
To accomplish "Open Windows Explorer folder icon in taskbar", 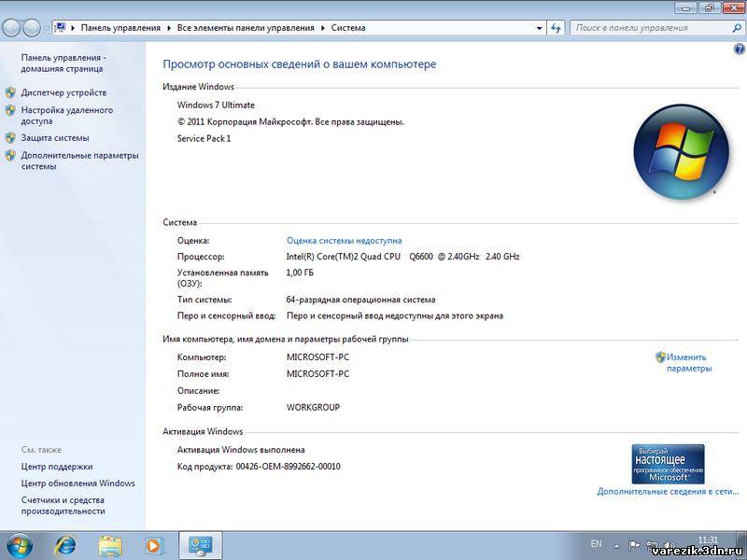I will pyautogui.click(x=110, y=545).
